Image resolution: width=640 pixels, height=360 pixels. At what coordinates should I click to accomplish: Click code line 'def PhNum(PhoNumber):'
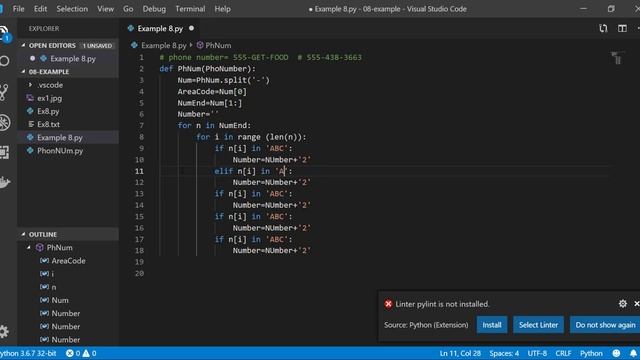tap(207, 69)
